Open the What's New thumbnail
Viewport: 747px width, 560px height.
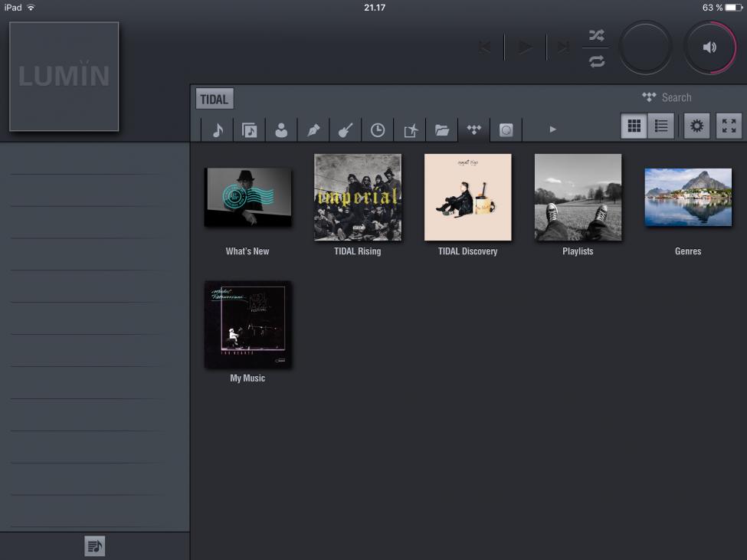coord(247,197)
